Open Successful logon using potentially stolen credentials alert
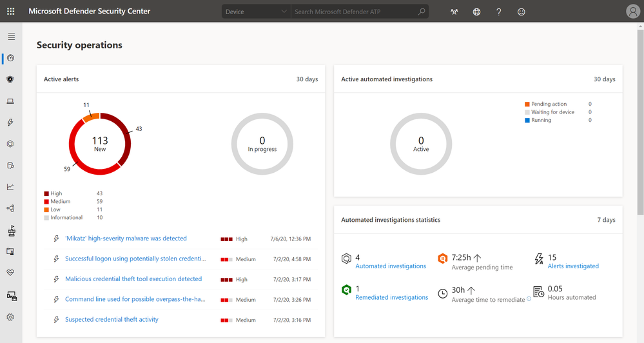The height and width of the screenshot is (343, 644). click(x=135, y=259)
